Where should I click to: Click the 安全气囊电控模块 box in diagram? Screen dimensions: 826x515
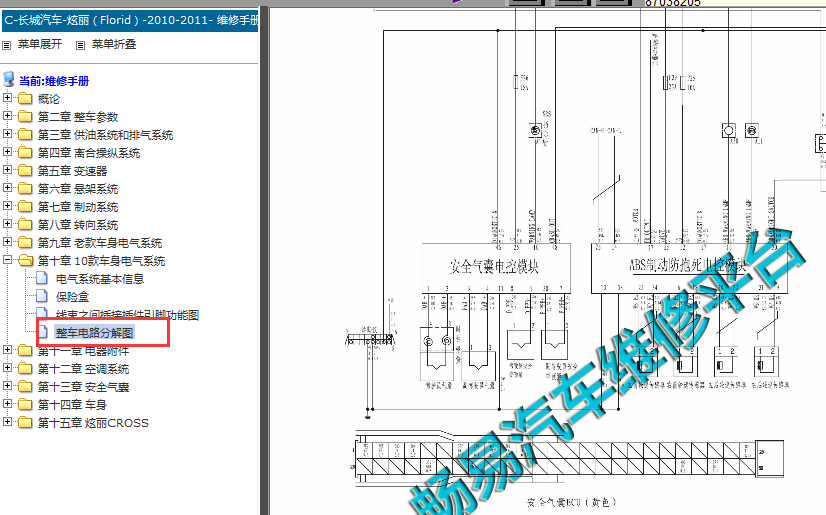click(x=496, y=268)
